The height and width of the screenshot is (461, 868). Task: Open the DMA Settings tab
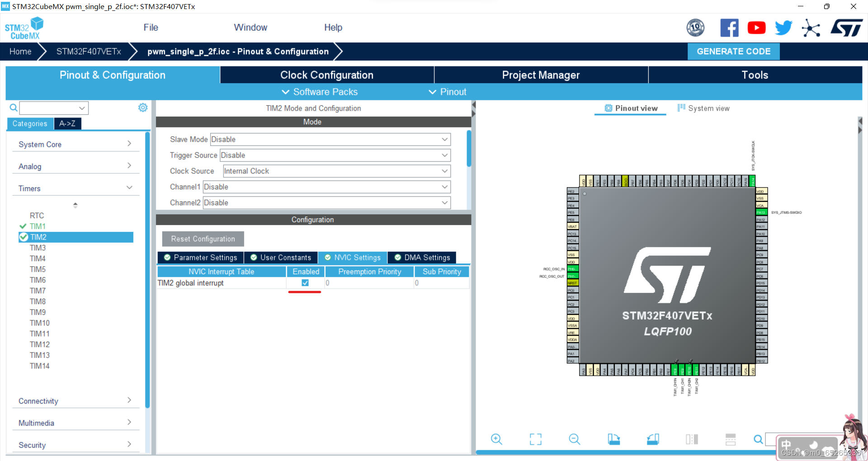tap(422, 258)
